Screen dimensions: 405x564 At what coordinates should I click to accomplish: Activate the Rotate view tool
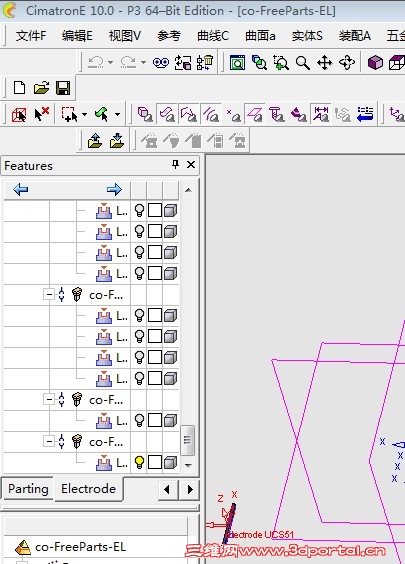click(x=347, y=63)
